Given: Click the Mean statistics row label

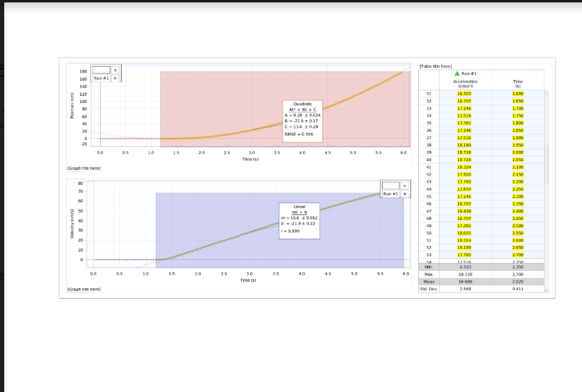Looking at the screenshot, I should coord(429,282).
